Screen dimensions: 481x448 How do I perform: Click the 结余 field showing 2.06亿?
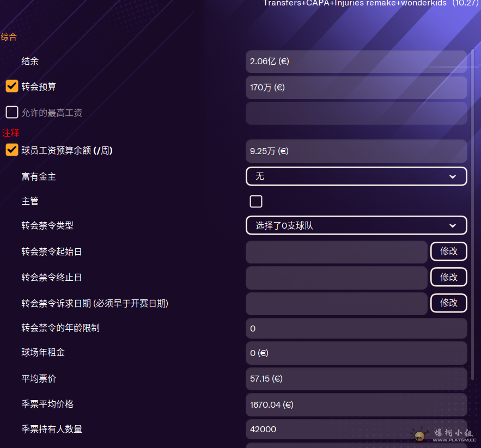[x=356, y=62]
